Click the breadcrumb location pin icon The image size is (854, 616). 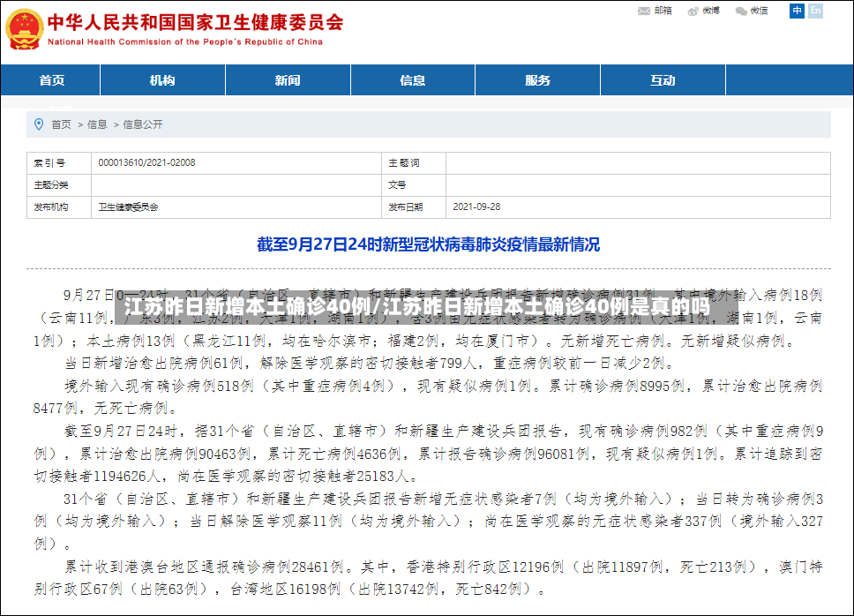pos(39,124)
